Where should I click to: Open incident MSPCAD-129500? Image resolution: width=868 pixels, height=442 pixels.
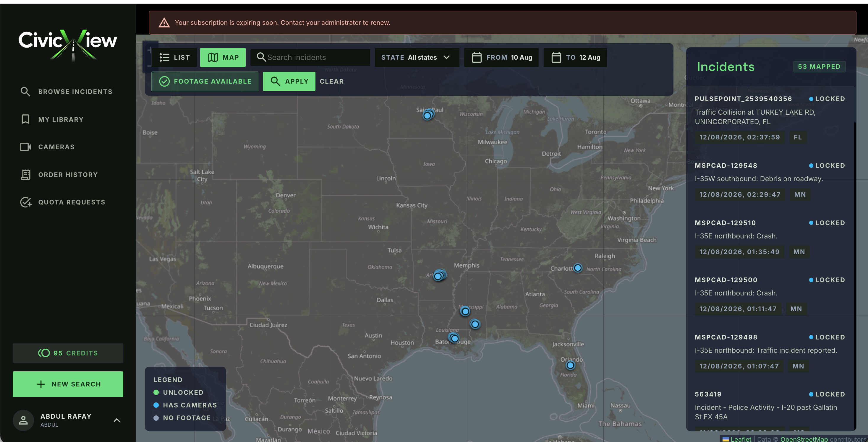(x=770, y=295)
